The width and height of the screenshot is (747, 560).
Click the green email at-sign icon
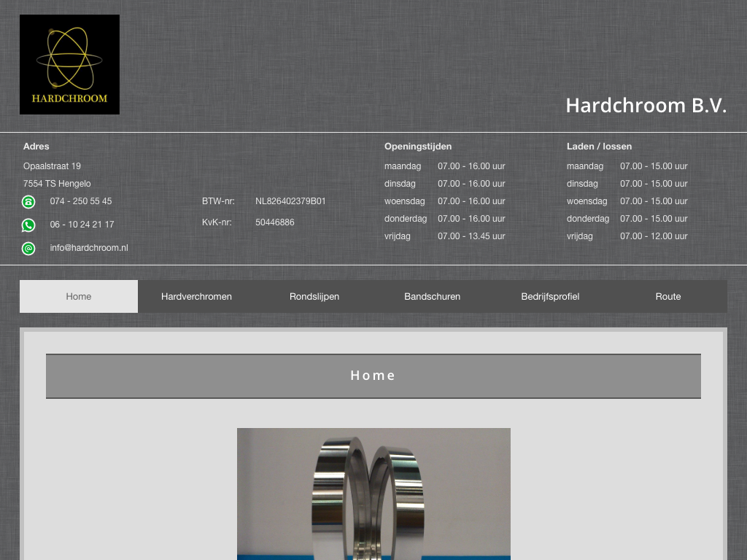[x=28, y=249]
